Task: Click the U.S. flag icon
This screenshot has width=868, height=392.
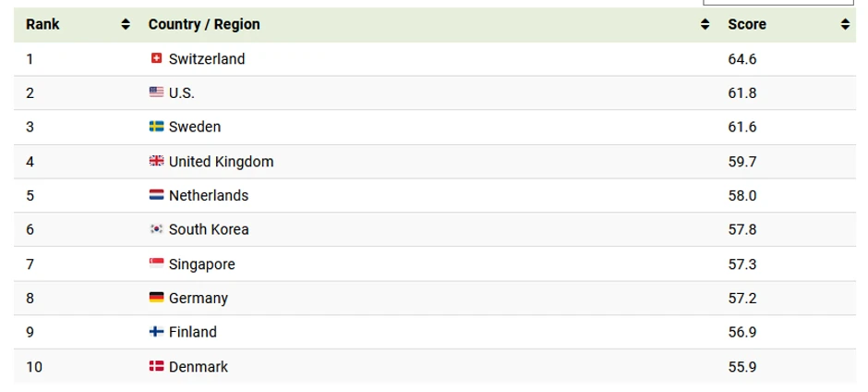Action: [x=156, y=92]
